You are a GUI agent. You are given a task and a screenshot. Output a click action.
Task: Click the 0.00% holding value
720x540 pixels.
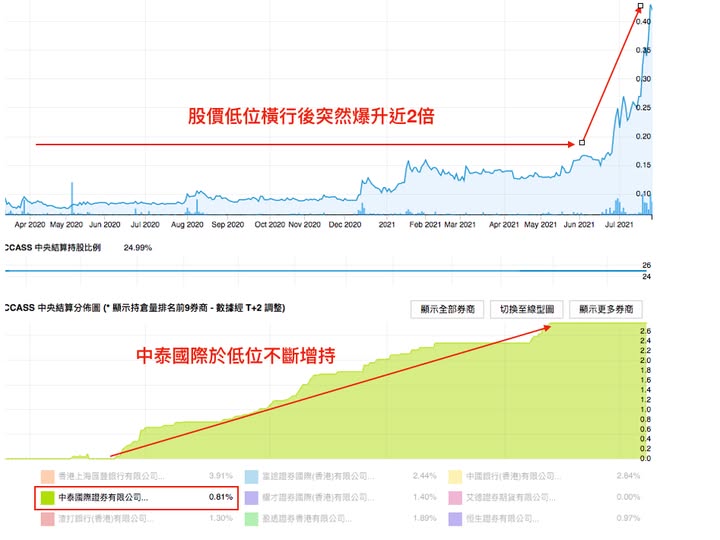[628, 497]
